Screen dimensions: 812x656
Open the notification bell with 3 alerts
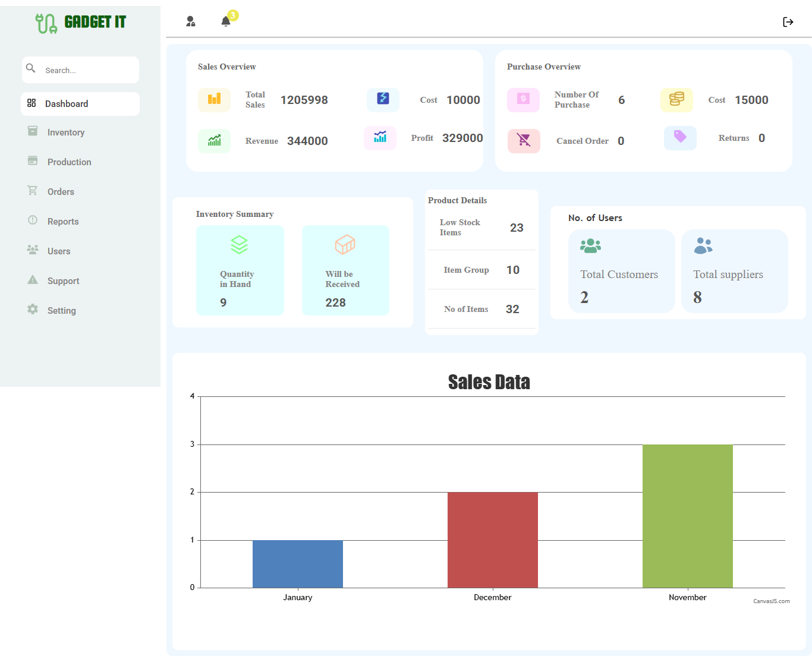click(226, 20)
